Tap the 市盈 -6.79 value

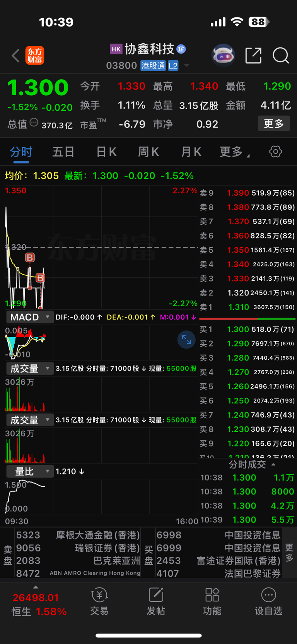pyautogui.click(x=132, y=124)
